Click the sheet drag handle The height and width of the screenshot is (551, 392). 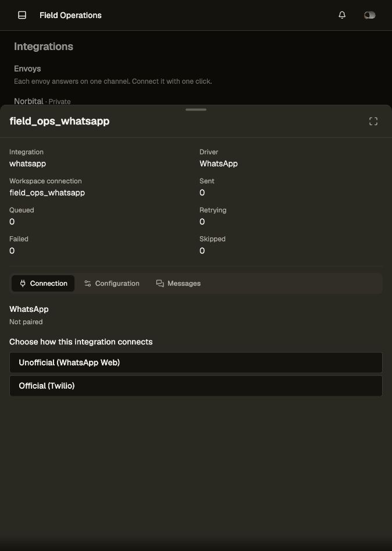click(196, 109)
